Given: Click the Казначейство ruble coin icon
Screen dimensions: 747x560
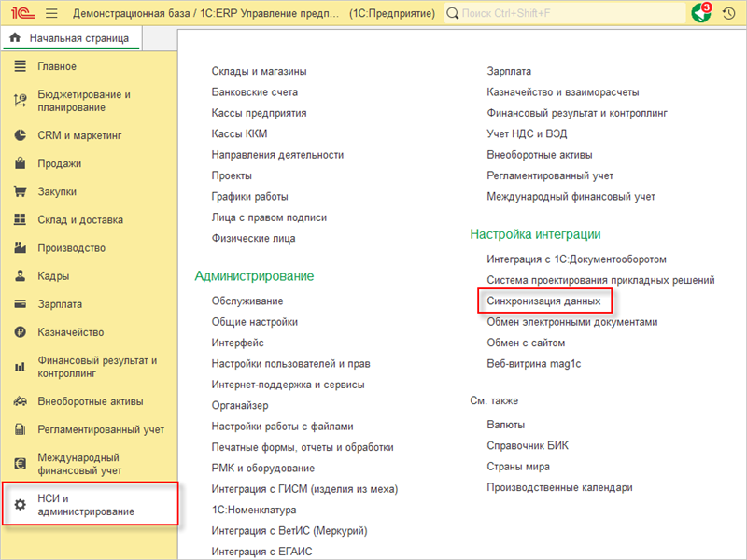Looking at the screenshot, I should click(x=20, y=332).
